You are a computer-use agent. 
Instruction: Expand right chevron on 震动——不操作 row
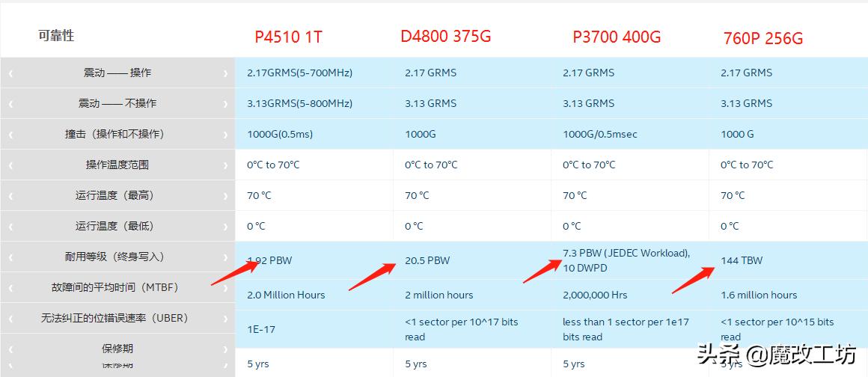(224, 103)
